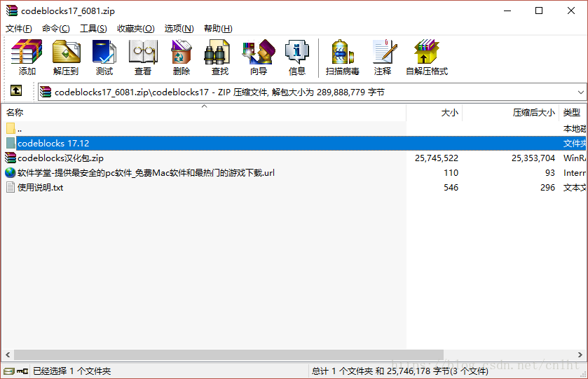Image resolution: width=588 pixels, height=379 pixels.
Task: Click the disk drive status bar icon
Action: tap(8, 371)
